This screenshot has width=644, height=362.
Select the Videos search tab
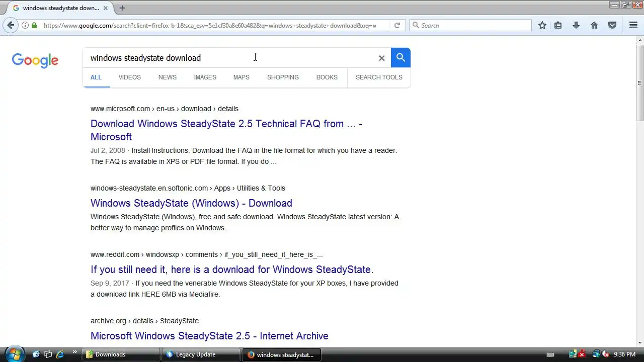click(x=130, y=77)
